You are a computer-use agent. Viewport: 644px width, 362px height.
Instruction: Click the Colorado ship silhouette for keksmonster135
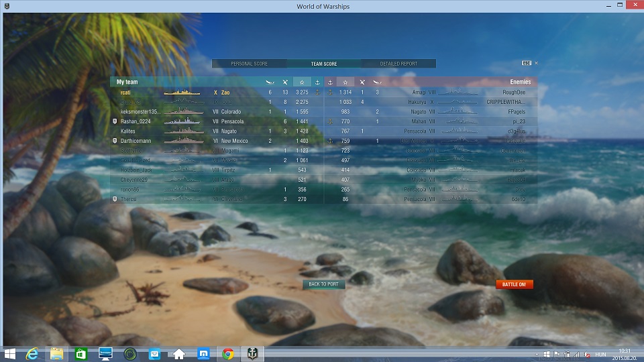(x=184, y=111)
